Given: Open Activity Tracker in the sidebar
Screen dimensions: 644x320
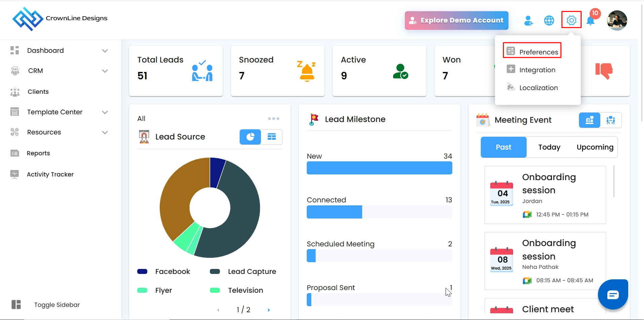Looking at the screenshot, I should (50, 174).
